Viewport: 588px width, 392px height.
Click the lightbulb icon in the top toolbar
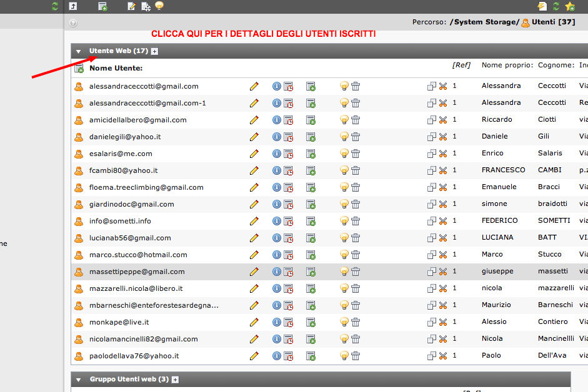point(159,6)
